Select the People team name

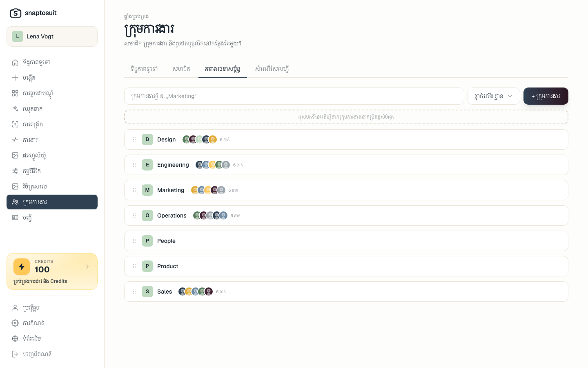pyautogui.click(x=167, y=241)
